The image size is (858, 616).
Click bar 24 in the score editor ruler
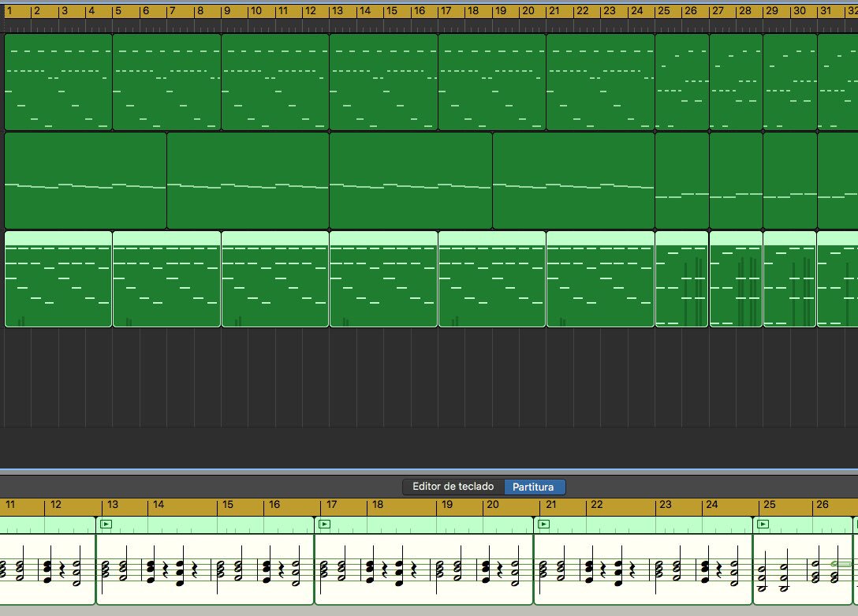712,505
